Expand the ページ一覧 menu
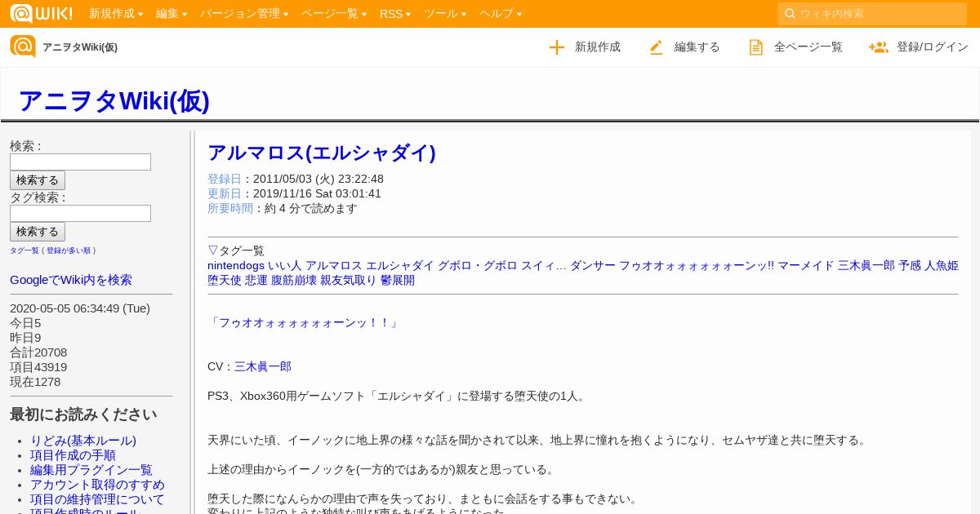Image resolution: width=980 pixels, height=514 pixels. 334,14
